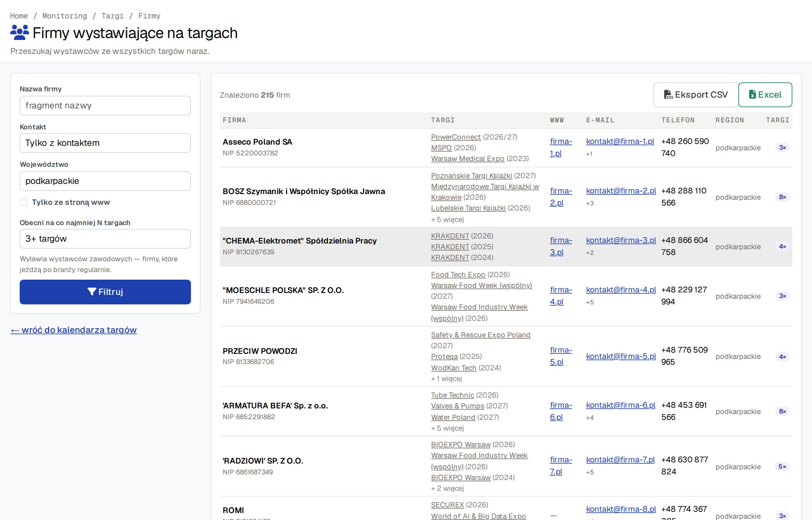Visit website firma-4.pl
812x520 pixels.
[x=561, y=296]
